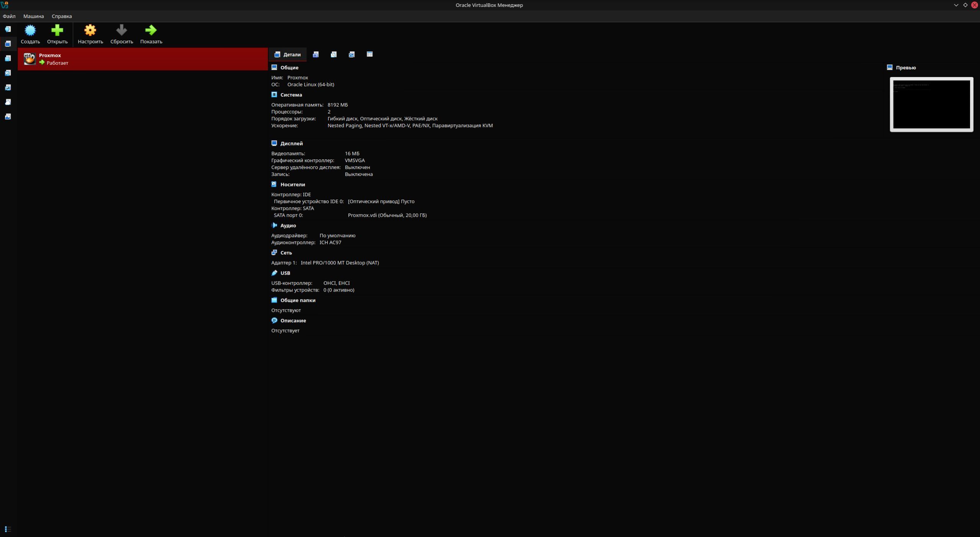Click the Proxmox machine OS icon
This screenshot has height=537, width=980.
(29, 59)
